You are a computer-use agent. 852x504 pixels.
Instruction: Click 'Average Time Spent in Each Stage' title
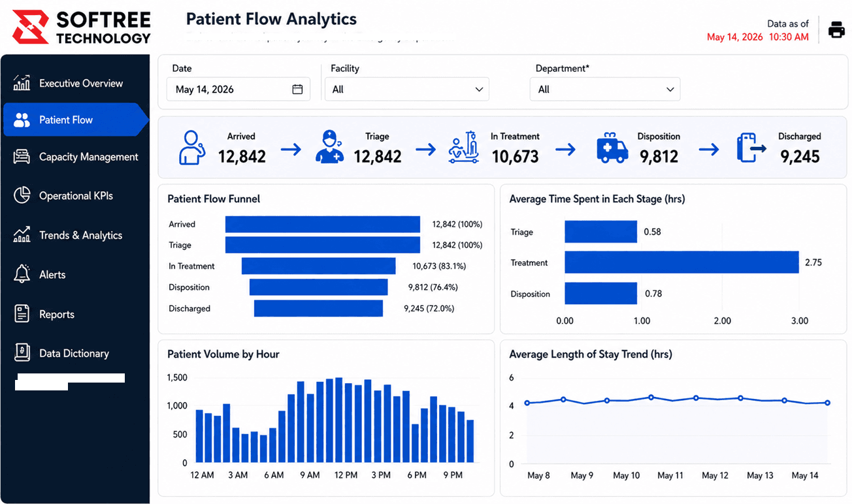click(x=597, y=199)
